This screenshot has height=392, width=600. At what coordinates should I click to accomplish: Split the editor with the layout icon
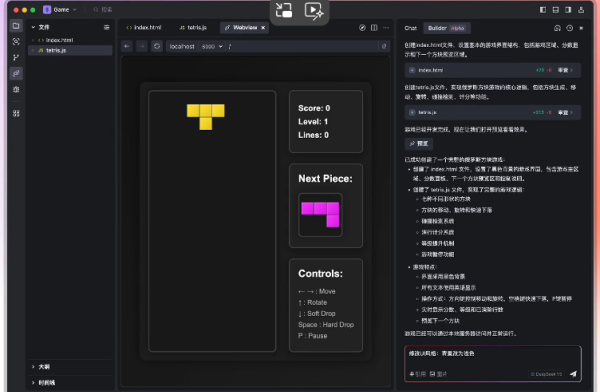374,28
